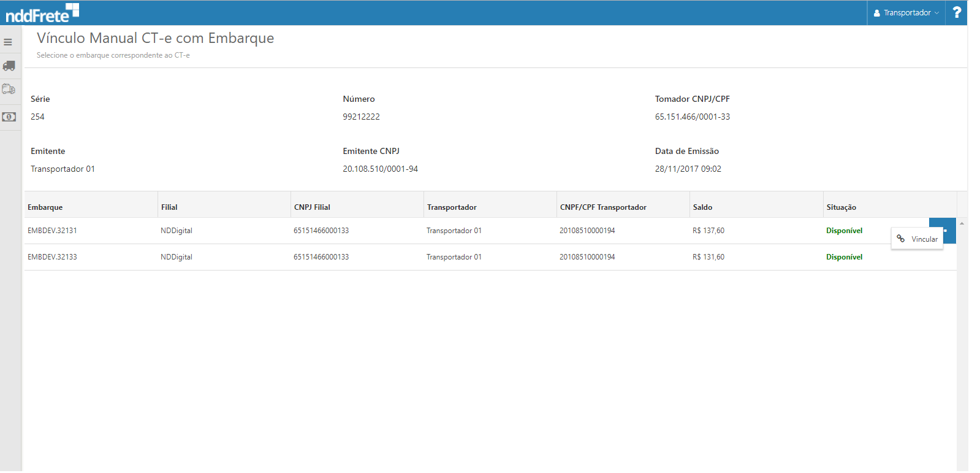Click the Transportador column header
The image size is (980, 473).
tap(452, 207)
